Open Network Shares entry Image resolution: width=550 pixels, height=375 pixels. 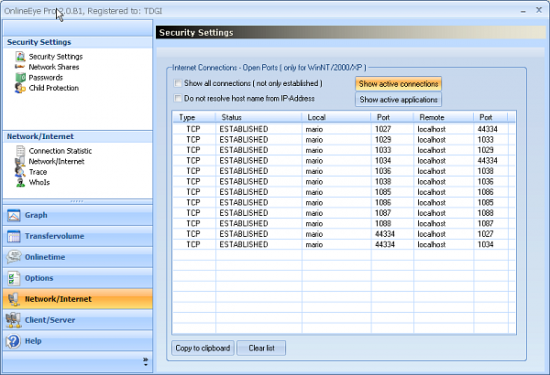[x=54, y=67]
